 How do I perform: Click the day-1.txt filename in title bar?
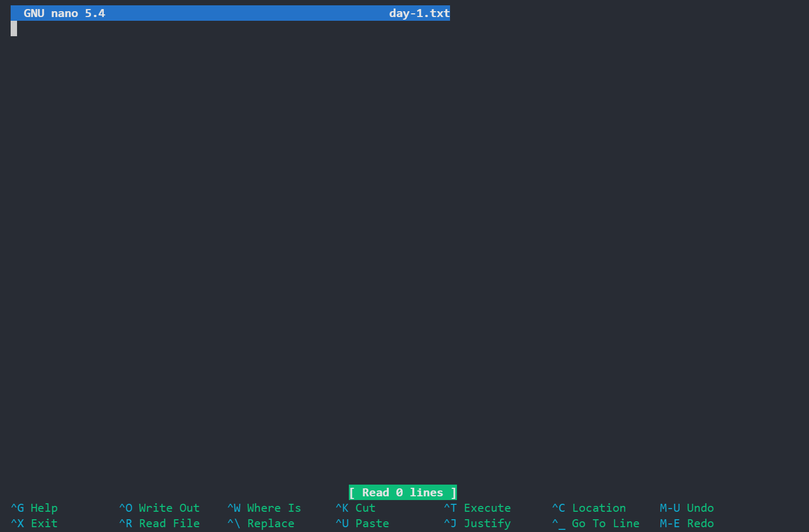(x=419, y=13)
